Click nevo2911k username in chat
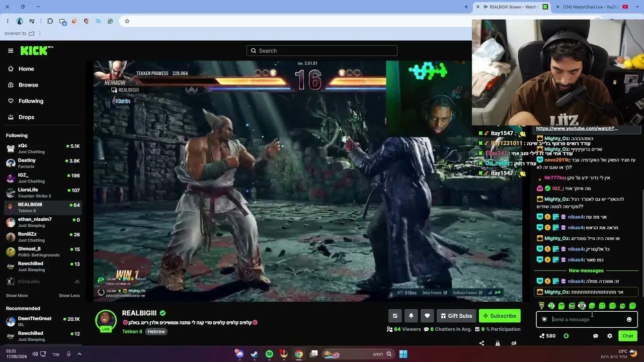The height and width of the screenshot is (362, 644). 556,160
